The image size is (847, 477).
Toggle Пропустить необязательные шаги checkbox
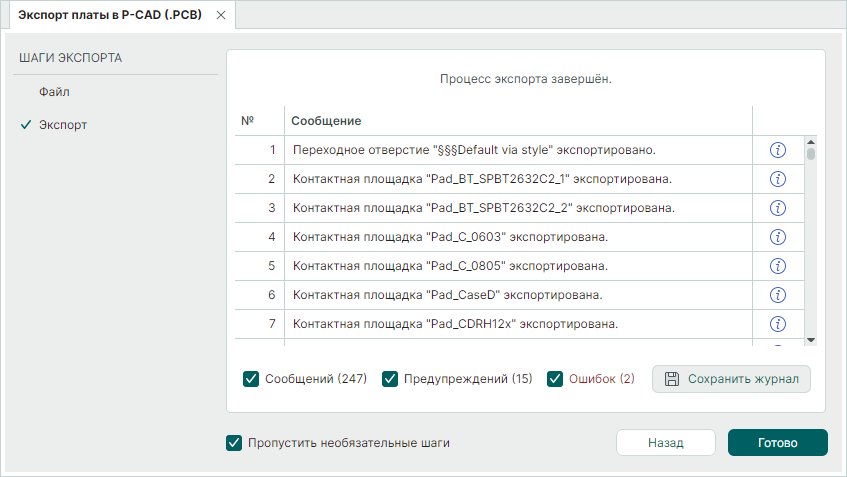point(234,442)
